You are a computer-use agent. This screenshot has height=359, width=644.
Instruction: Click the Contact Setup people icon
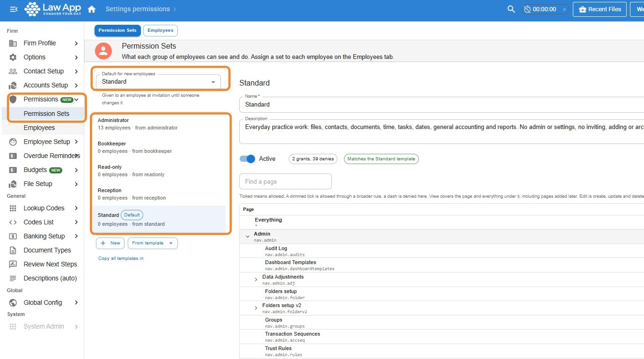pyautogui.click(x=13, y=72)
